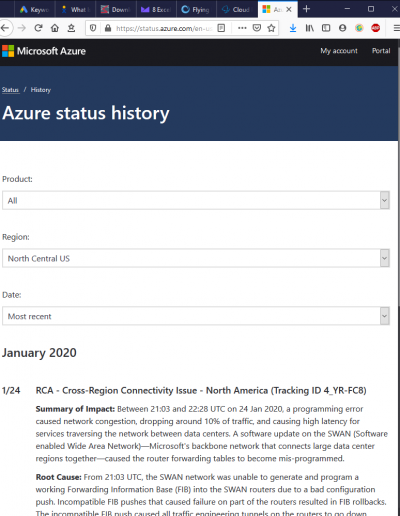Open the page actions three-dot menu
The image size is (400, 516).
coord(242,28)
